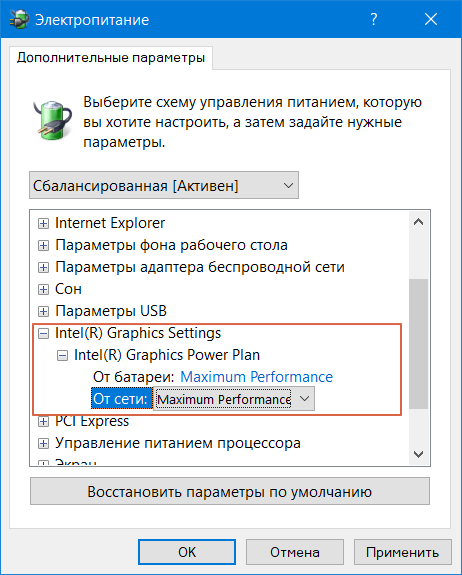Screen dimensions: 462x575
Task: Click the Power Options title bar icon
Action: pyautogui.click(x=19, y=19)
